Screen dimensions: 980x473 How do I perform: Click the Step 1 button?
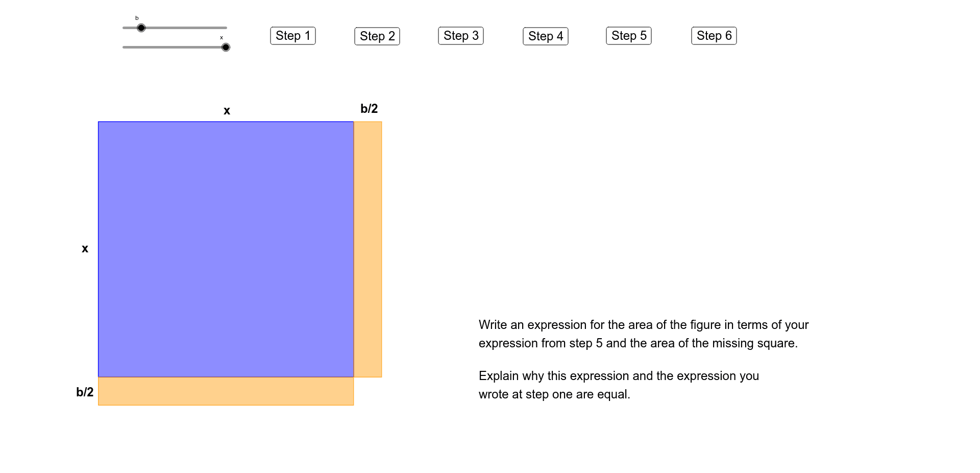pyautogui.click(x=292, y=36)
